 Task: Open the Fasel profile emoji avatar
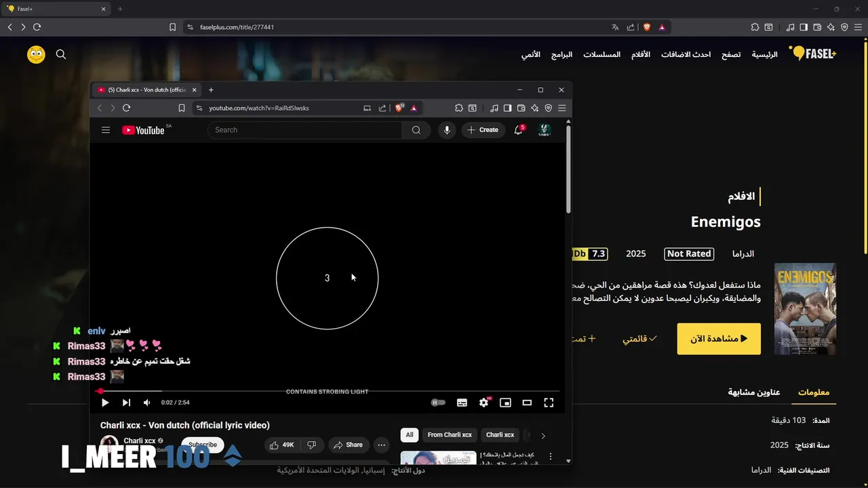coord(36,55)
